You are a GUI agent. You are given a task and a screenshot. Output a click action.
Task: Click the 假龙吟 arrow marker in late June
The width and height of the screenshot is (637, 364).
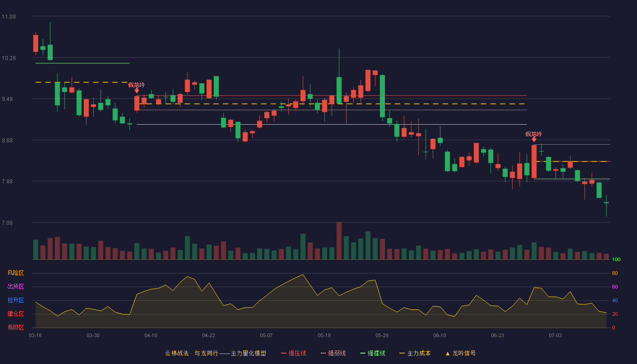point(534,140)
